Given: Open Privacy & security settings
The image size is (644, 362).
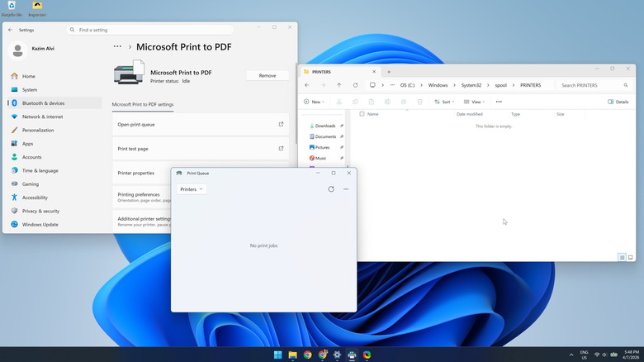Looking at the screenshot, I should click(54, 211).
